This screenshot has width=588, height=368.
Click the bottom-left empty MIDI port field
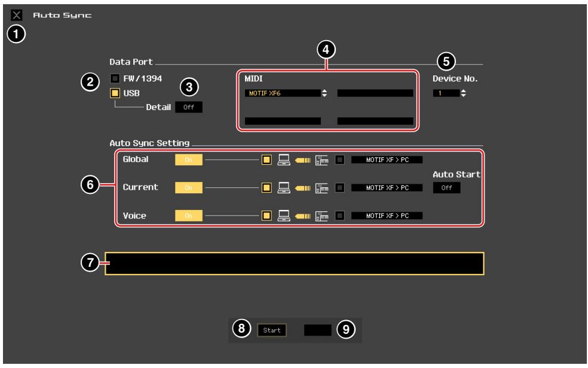coord(283,121)
